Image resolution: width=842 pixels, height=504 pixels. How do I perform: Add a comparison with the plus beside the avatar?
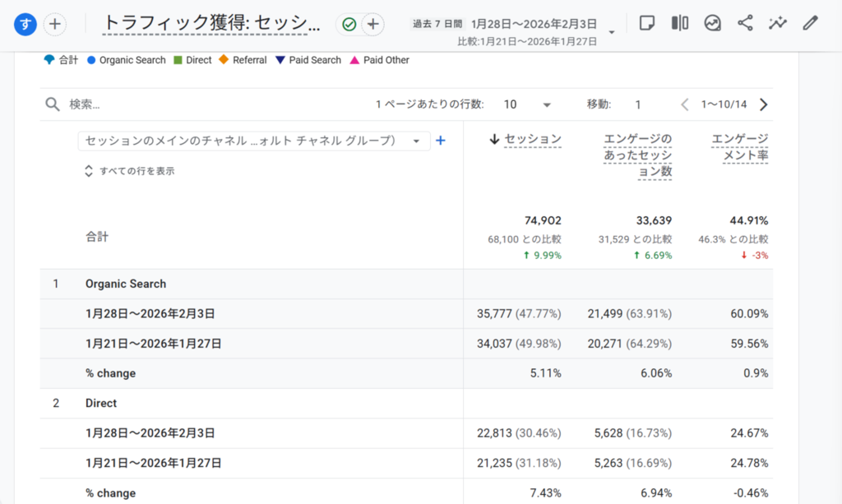tap(55, 24)
